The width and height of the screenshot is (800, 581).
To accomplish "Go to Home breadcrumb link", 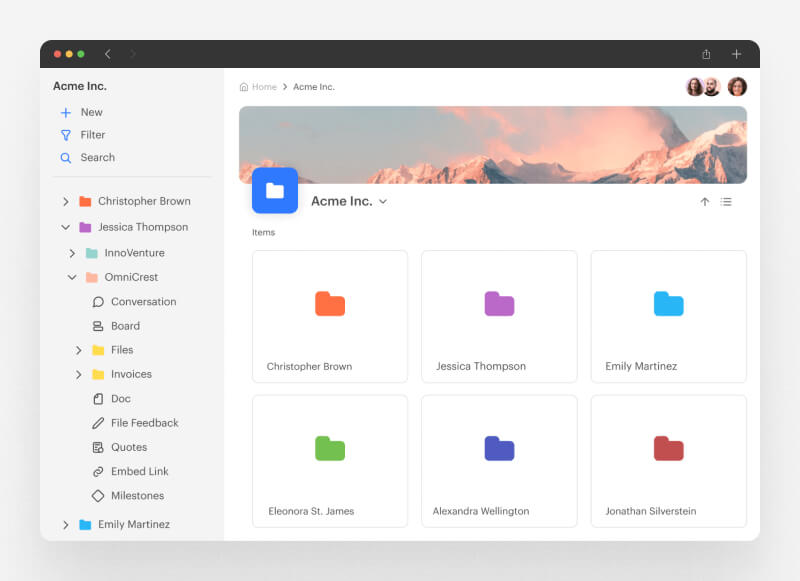I will pyautogui.click(x=264, y=87).
